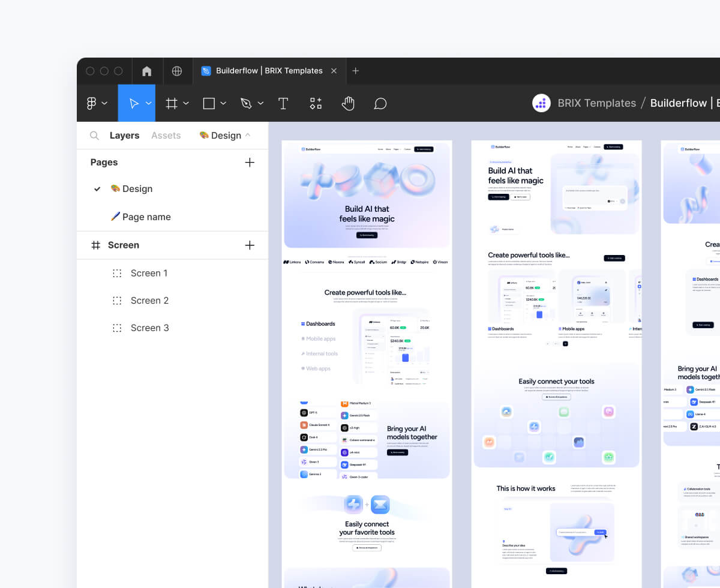Switch to the Assets tab
720x588 pixels.
click(x=166, y=135)
